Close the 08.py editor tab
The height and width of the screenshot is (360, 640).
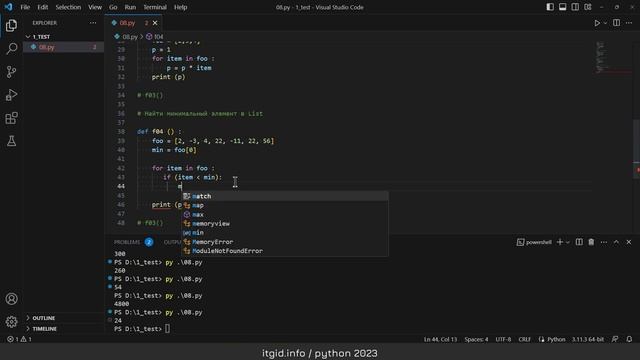(x=155, y=23)
